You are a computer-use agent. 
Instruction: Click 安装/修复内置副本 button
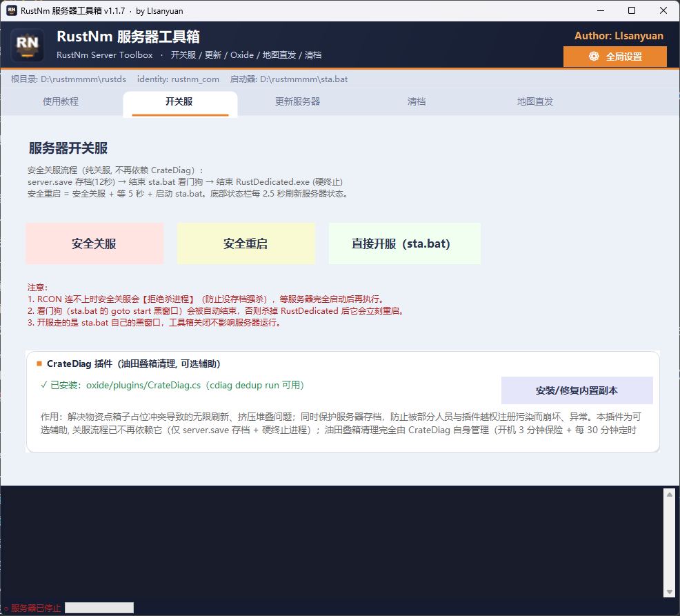pyautogui.click(x=577, y=390)
